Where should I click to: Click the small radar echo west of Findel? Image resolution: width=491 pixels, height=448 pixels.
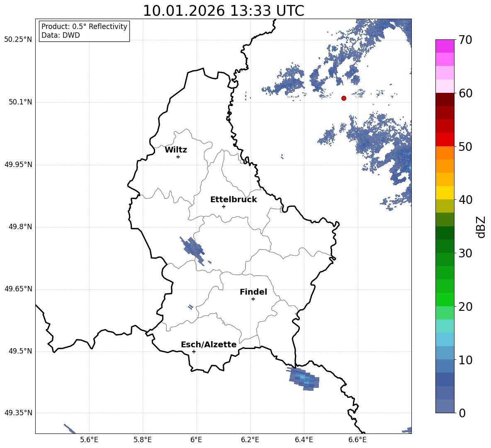(x=190, y=307)
